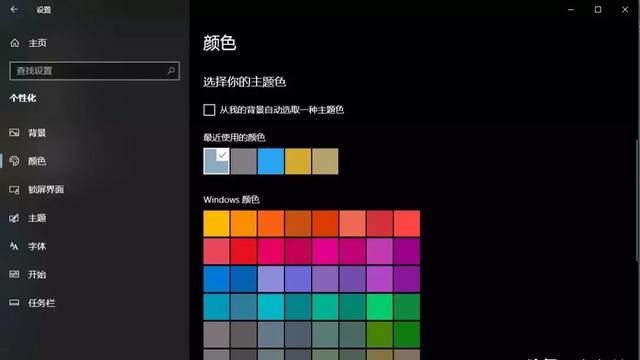Choose purple last swatch in second Windows row
The height and width of the screenshot is (360, 640).
coord(407,251)
